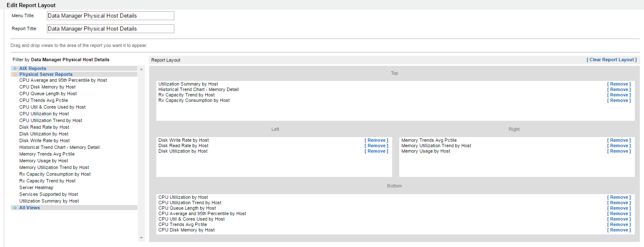The width and height of the screenshot is (644, 247).
Task: Select CPU Trends Avg Pctile in list
Action: coord(44,100)
